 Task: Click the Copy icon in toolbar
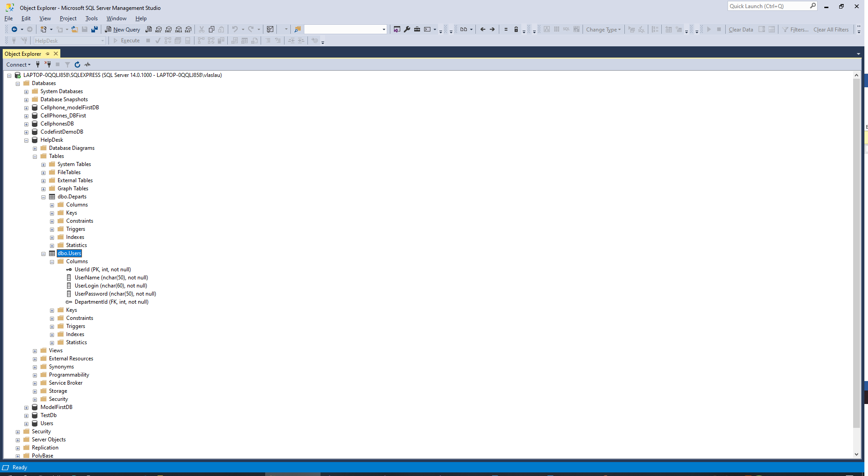(x=212, y=29)
